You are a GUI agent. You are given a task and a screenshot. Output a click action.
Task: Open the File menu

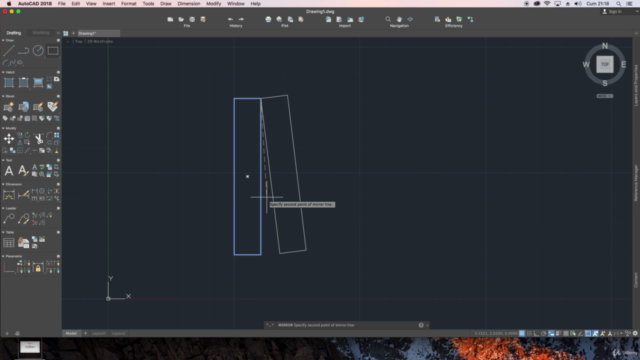(x=61, y=4)
